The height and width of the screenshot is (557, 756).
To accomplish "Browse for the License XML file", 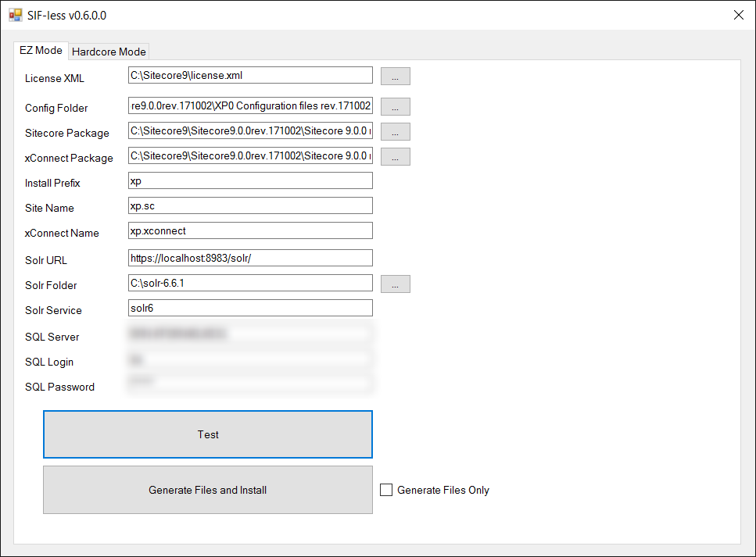I will (396, 76).
